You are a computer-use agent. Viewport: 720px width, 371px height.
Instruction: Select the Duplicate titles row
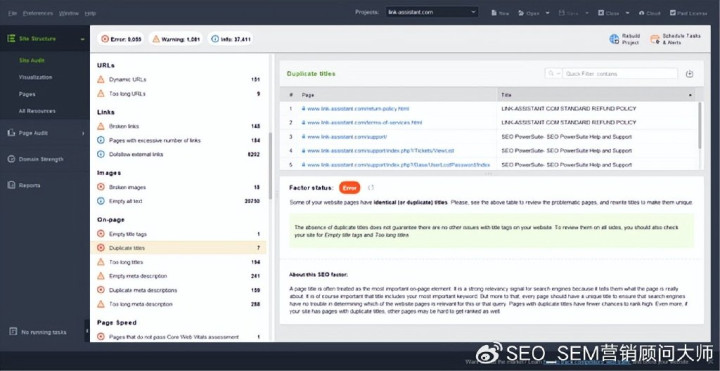(179, 248)
